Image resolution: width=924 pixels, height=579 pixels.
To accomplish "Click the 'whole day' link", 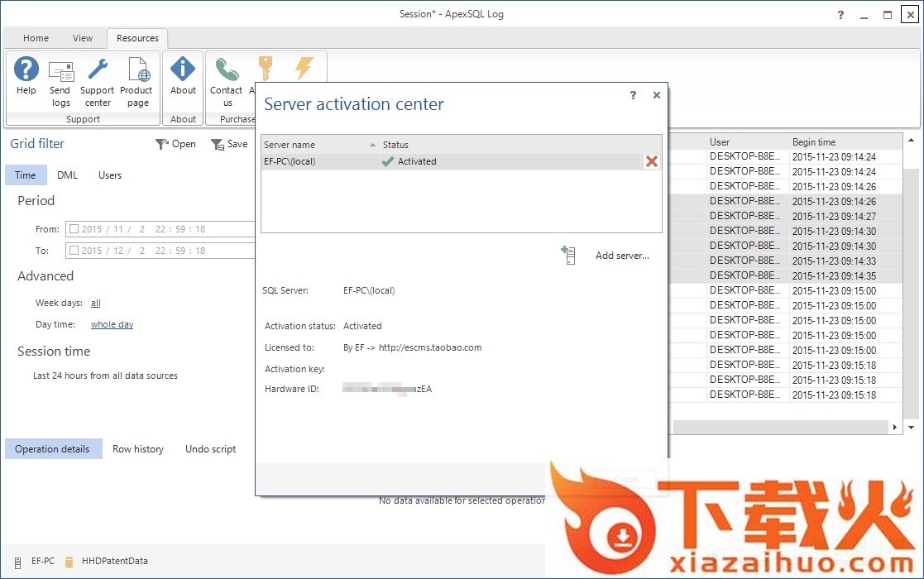I will pyautogui.click(x=112, y=324).
